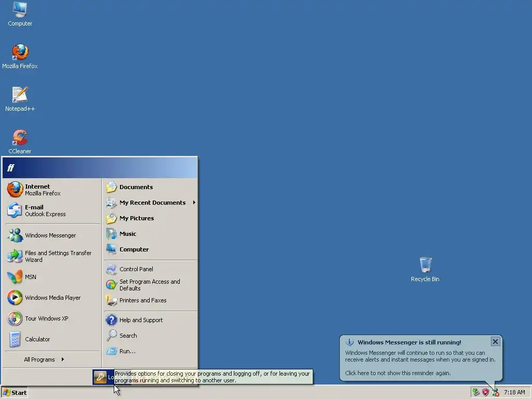
Task: Open Documents folder in Start menu
Action: click(x=150, y=187)
